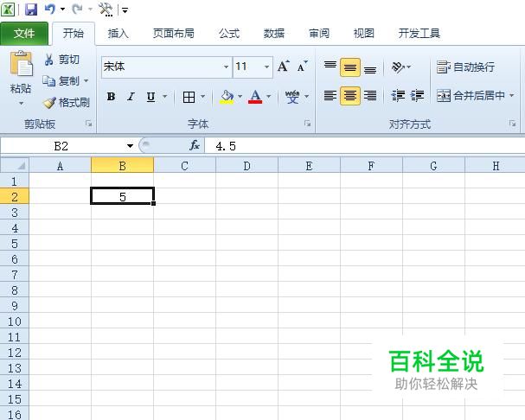
Task: Toggle middle vertical alignment
Action: [350, 67]
